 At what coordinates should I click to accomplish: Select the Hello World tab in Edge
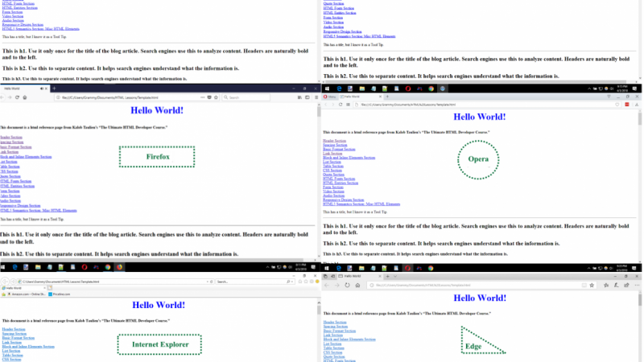coord(361,276)
